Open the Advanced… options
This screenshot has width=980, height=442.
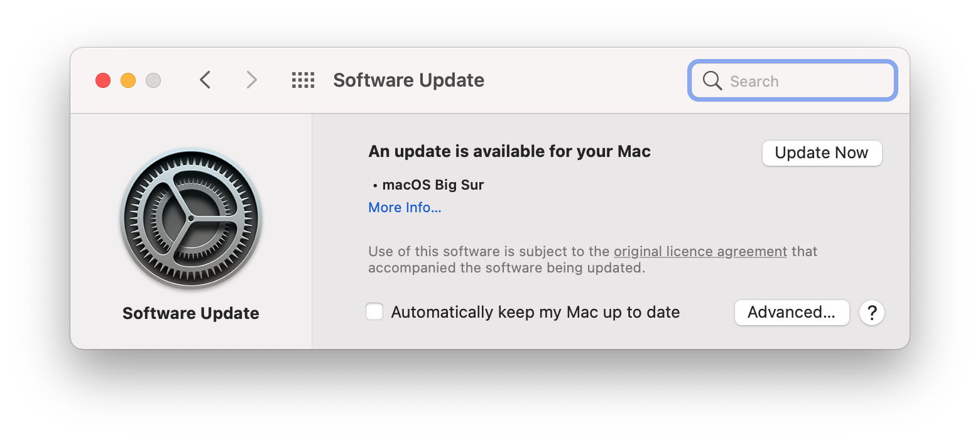click(792, 313)
